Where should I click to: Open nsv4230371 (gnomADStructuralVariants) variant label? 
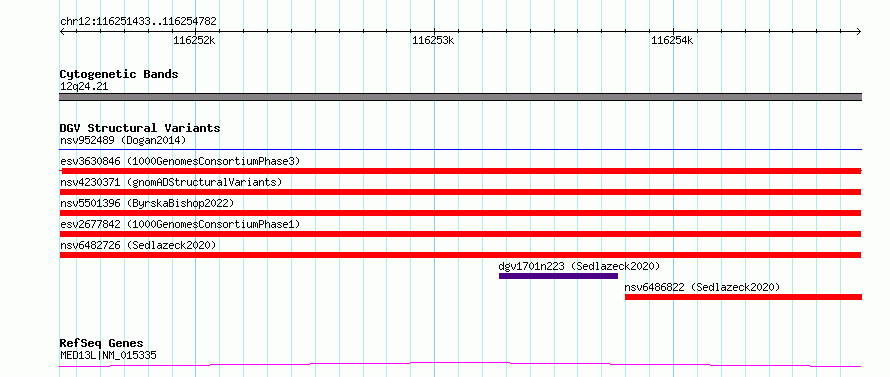tap(171, 182)
